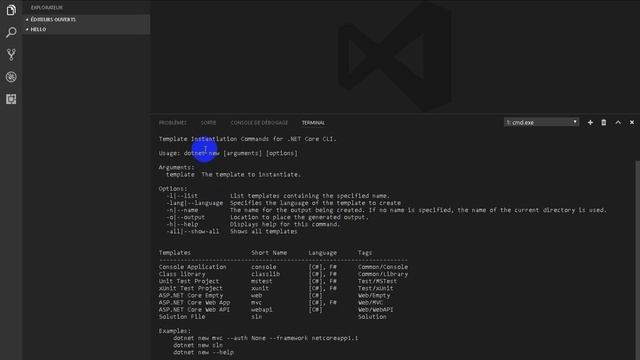Click the EXPLORATEUR panel title

(x=47, y=7)
